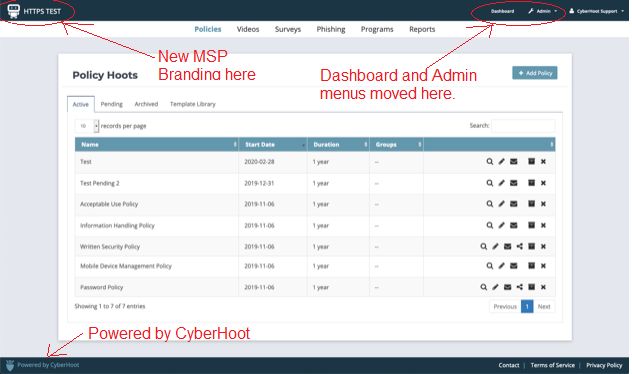Archive the Mobile Device Management Policy

point(532,265)
